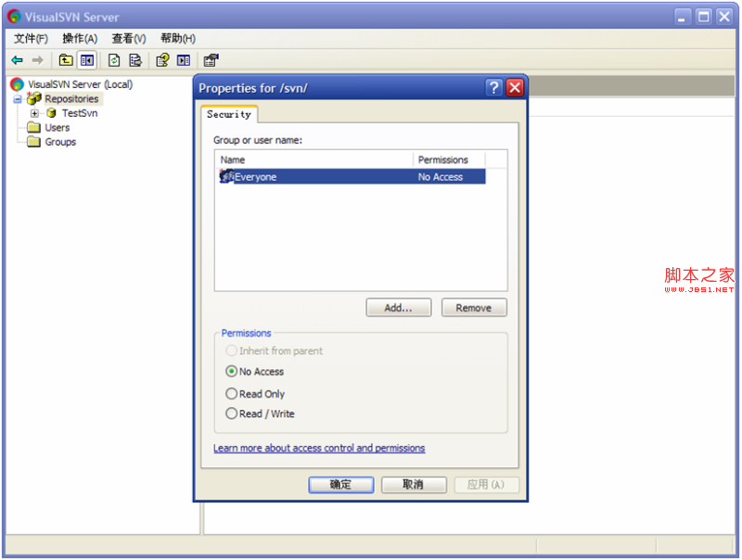Toggle the Show/Hide console tree icon
This screenshot has height=560, width=742.
tap(87, 60)
